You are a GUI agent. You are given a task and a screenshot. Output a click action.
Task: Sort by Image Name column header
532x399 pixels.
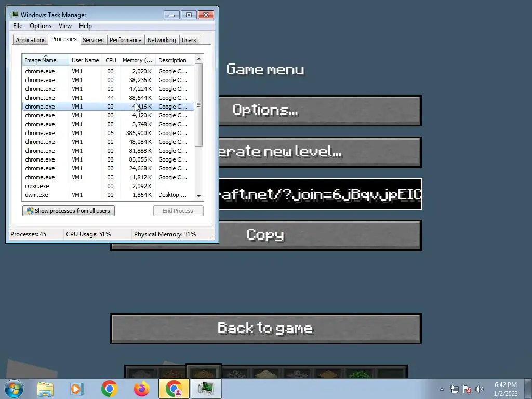46,60
